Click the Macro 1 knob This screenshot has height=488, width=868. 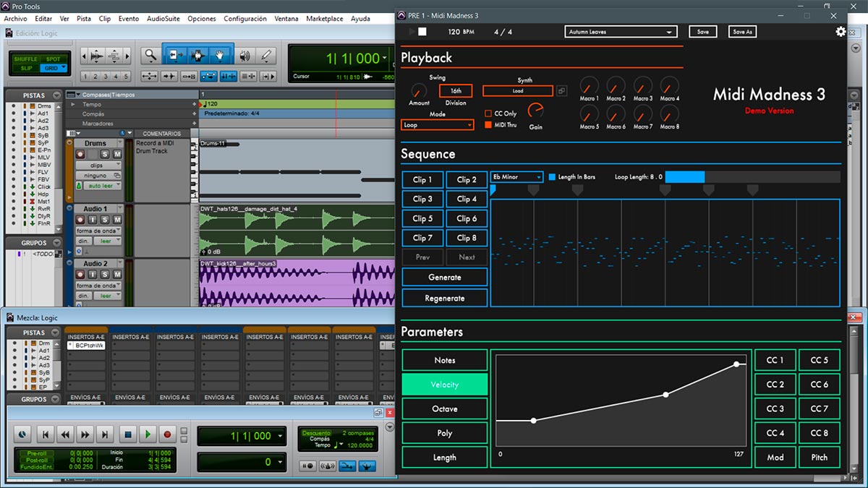tap(589, 85)
